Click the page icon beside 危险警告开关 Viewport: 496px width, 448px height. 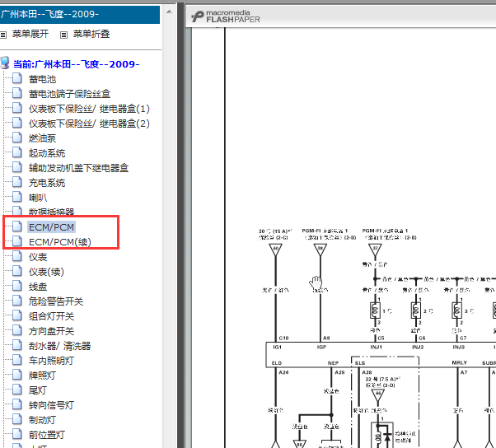[x=17, y=301]
